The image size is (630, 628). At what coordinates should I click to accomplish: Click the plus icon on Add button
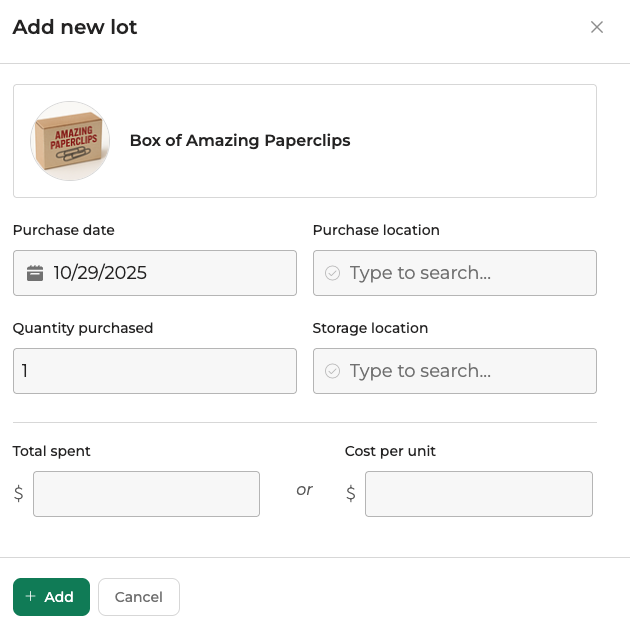31,597
